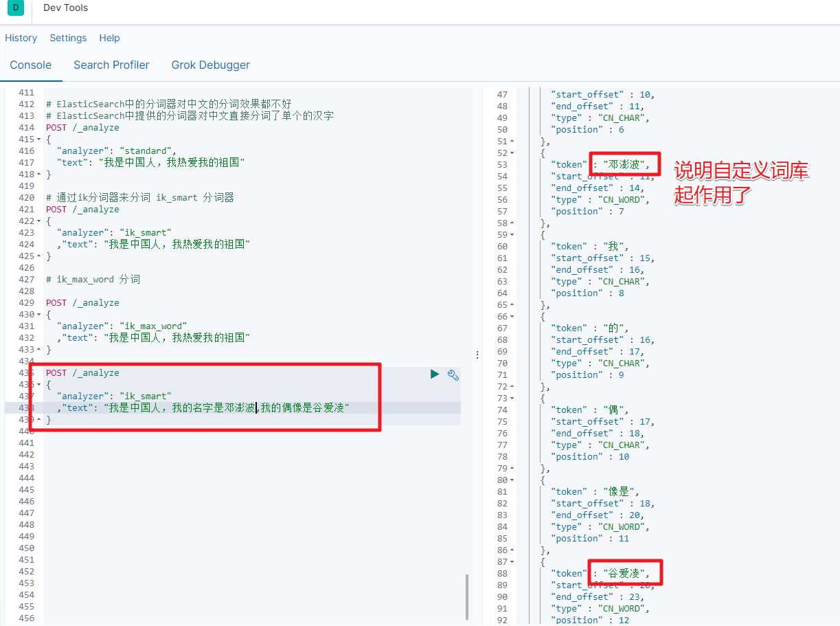The image size is (840, 626).
Task: Collapse output fold arrow at line 66
Action: click(x=512, y=317)
